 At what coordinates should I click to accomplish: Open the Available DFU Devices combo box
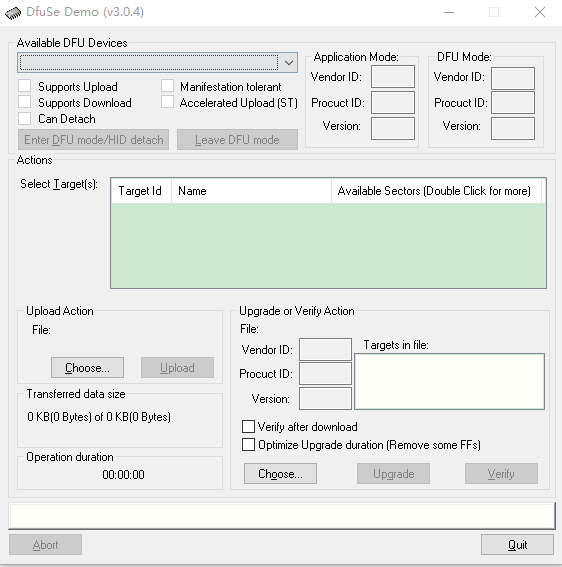point(157,63)
